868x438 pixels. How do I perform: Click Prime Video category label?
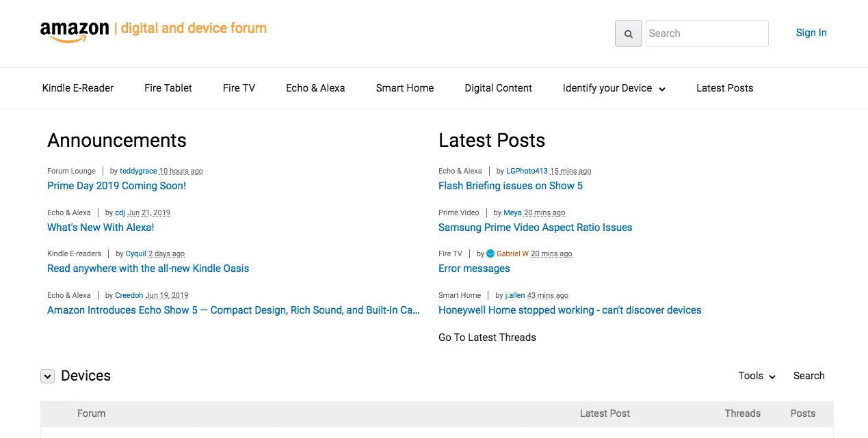coord(458,213)
